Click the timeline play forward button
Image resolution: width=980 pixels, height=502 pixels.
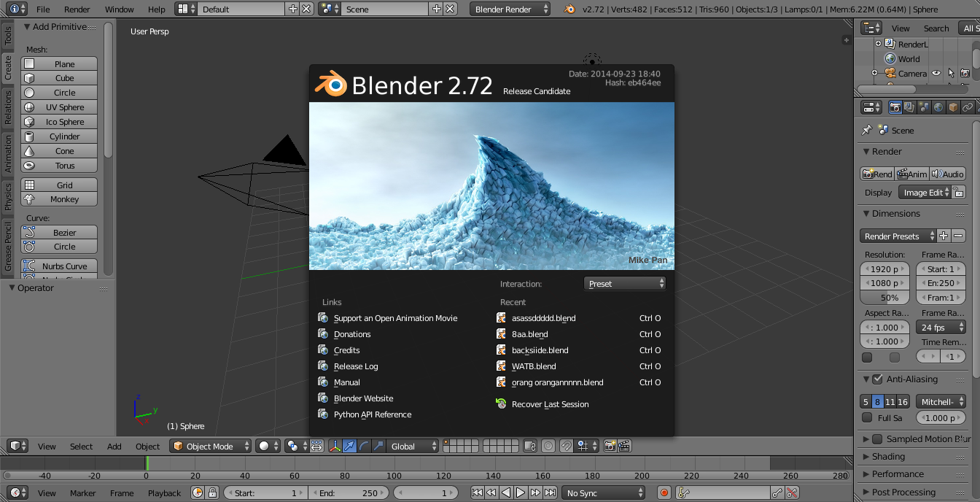pos(521,493)
